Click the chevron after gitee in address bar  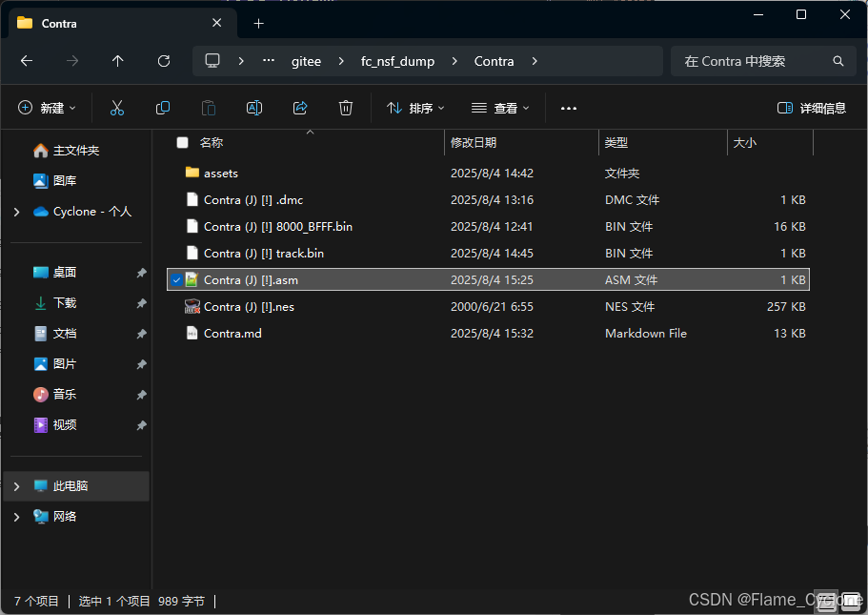point(341,61)
